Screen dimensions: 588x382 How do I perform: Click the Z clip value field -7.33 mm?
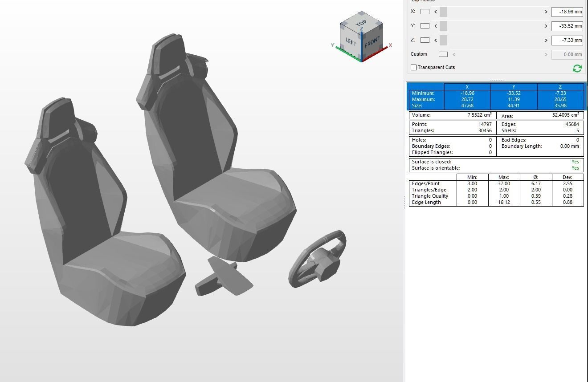tap(567, 41)
